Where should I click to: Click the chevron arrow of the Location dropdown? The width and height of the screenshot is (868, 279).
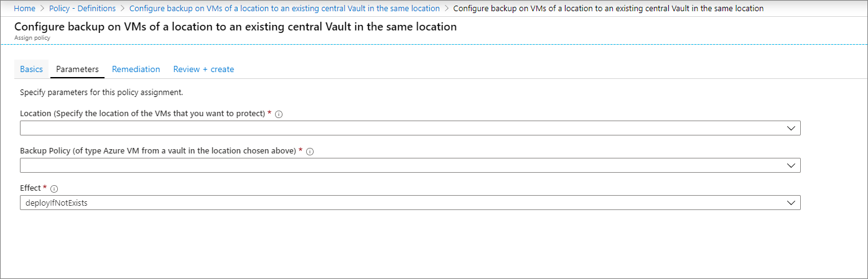(x=791, y=128)
